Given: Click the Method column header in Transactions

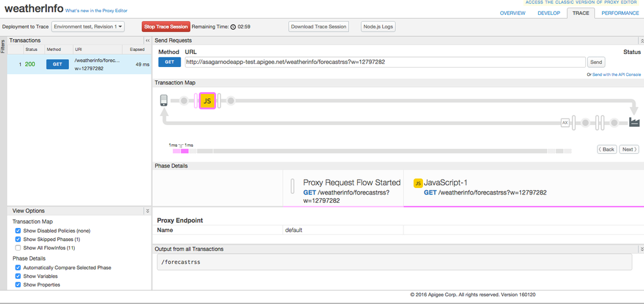Looking at the screenshot, I should pos(54,49).
